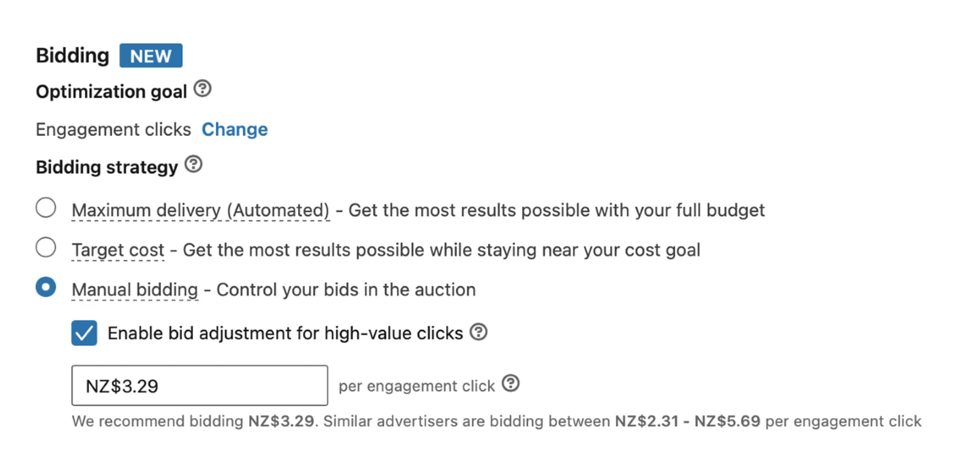Click the blue NEW badge

[x=151, y=56]
